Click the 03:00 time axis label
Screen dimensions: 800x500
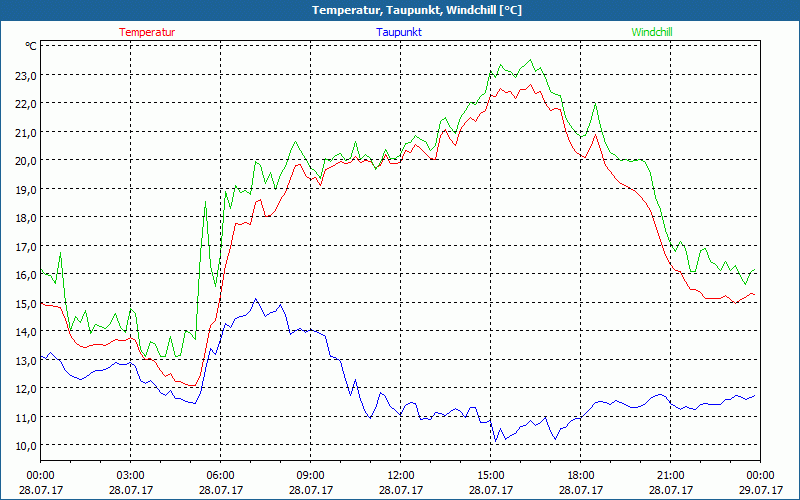click(131, 476)
